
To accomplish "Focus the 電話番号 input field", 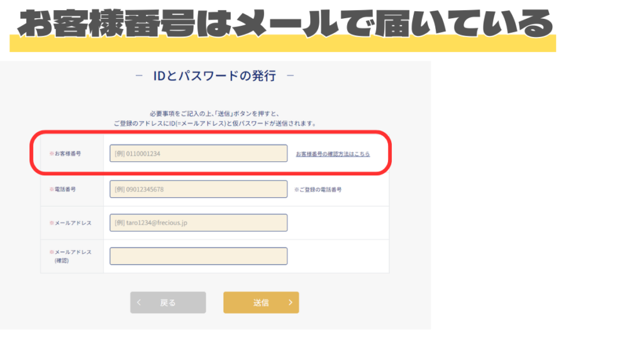I will pos(198,189).
